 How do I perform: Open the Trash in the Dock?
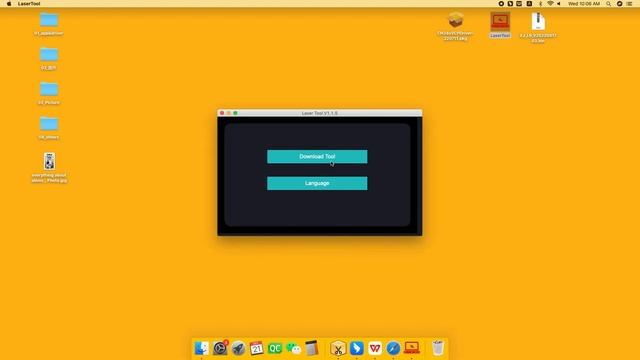pos(438,348)
